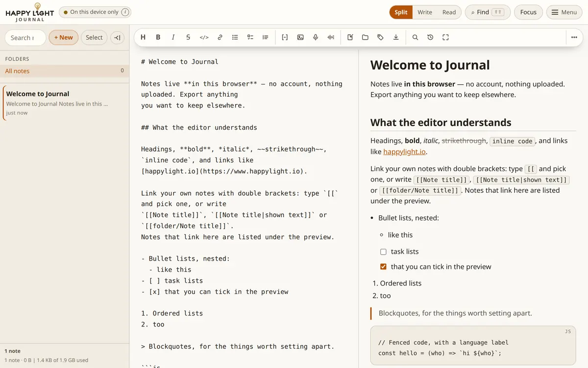Open the more options ellipsis menu
Viewport: 588px width, 368px height.
(x=574, y=37)
